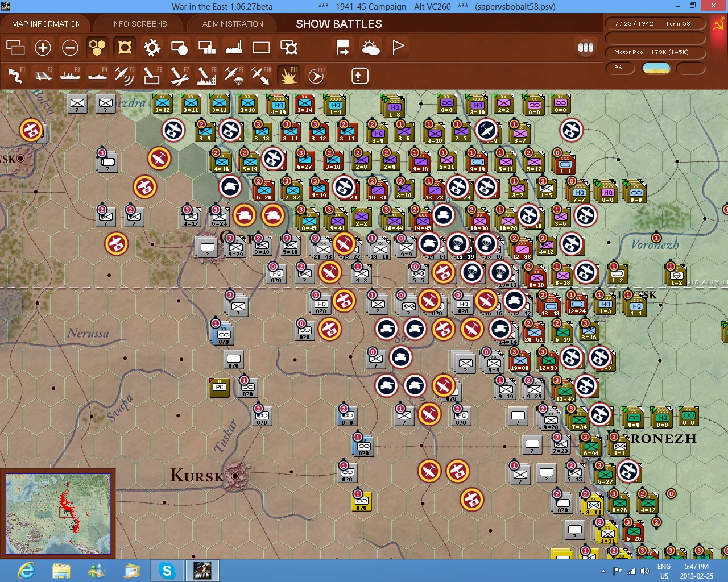Viewport: 728px width, 582px height.
Task: Select the F8 bomb city mode
Action: (206, 75)
